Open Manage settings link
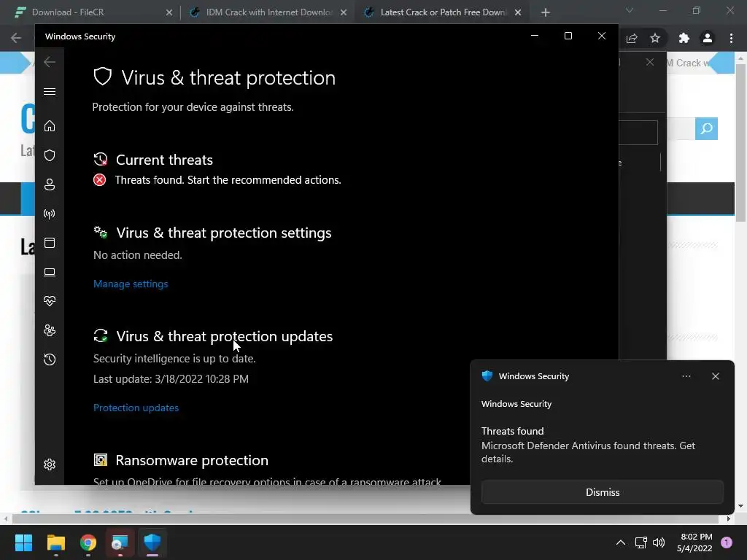The image size is (747, 560). pos(131,284)
